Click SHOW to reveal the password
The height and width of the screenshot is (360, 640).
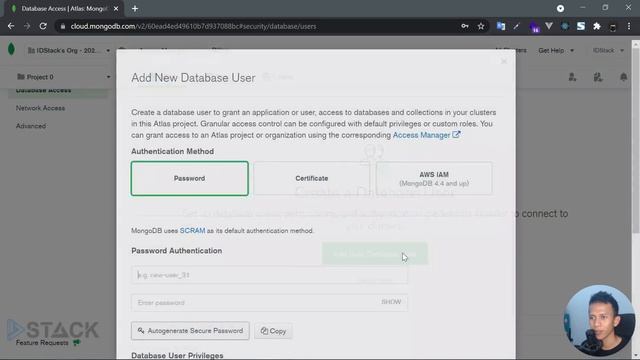[x=391, y=302]
